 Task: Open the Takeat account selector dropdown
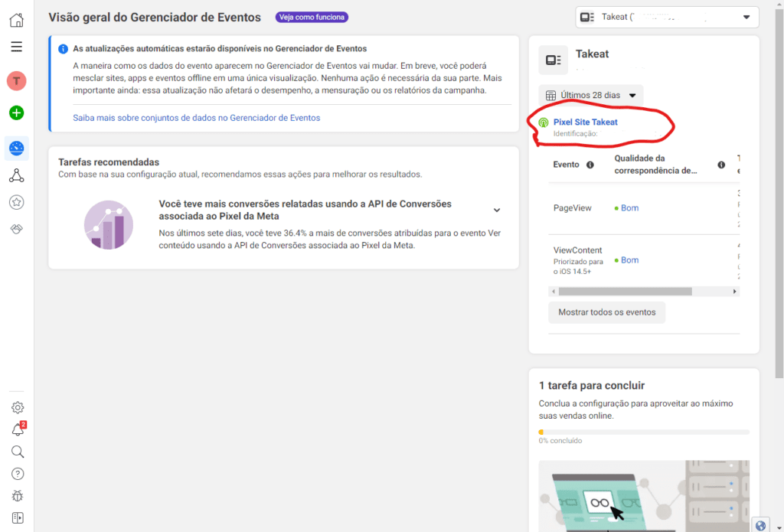(667, 17)
